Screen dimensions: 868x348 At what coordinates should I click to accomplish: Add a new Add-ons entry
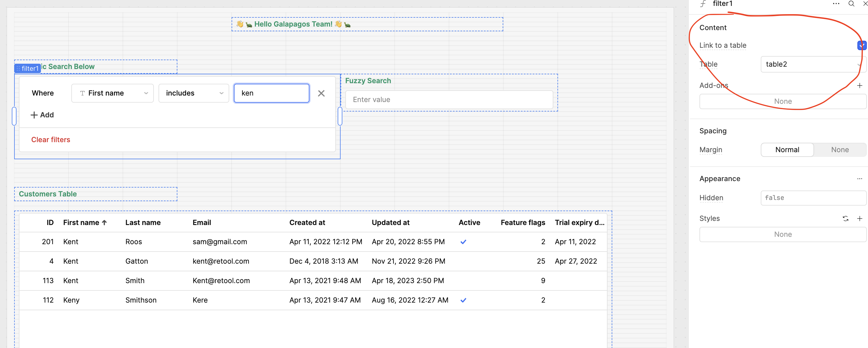(859, 86)
